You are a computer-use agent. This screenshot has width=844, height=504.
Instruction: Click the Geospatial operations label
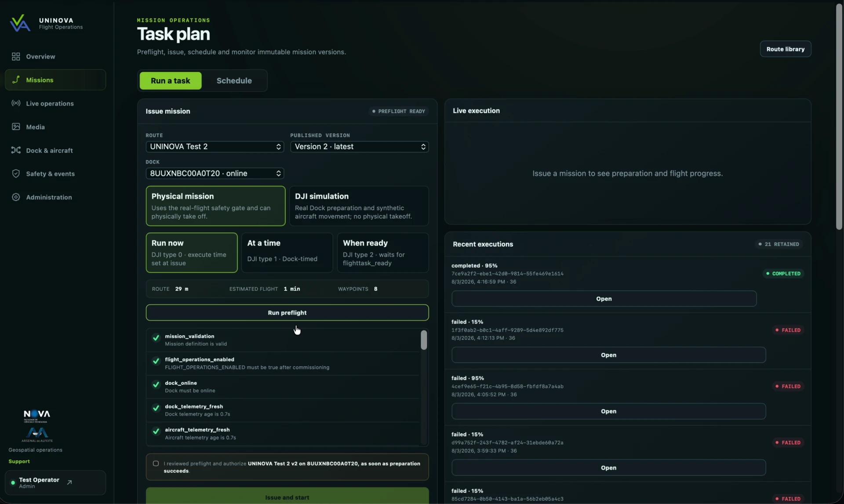coord(35,450)
